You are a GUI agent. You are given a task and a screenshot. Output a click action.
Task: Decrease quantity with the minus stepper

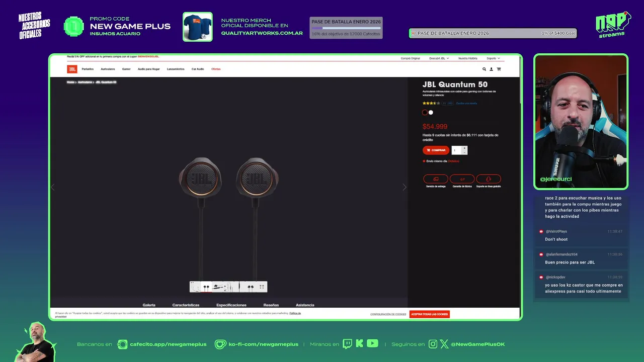pos(465,152)
